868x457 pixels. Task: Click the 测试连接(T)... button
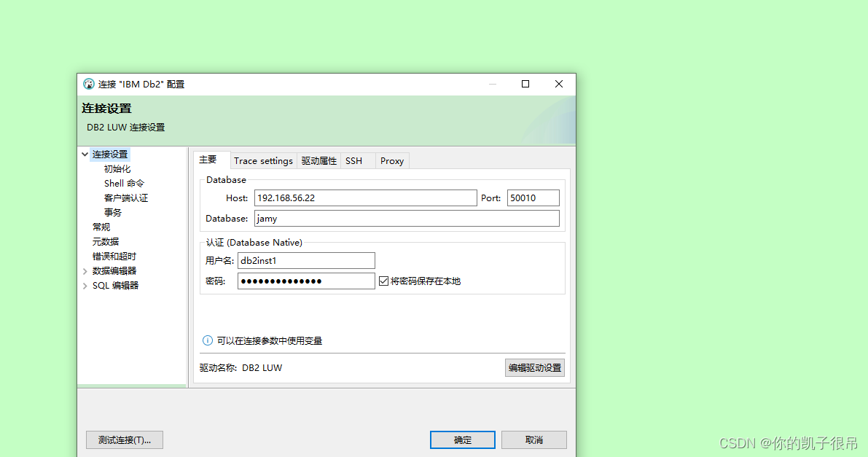pyautogui.click(x=125, y=440)
